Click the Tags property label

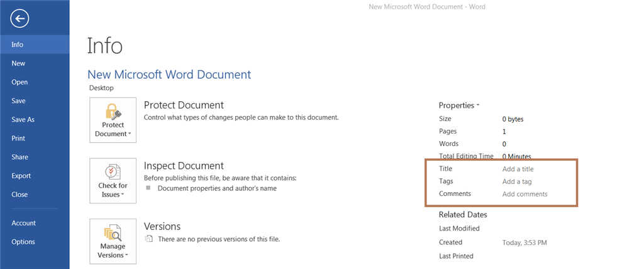point(446,181)
